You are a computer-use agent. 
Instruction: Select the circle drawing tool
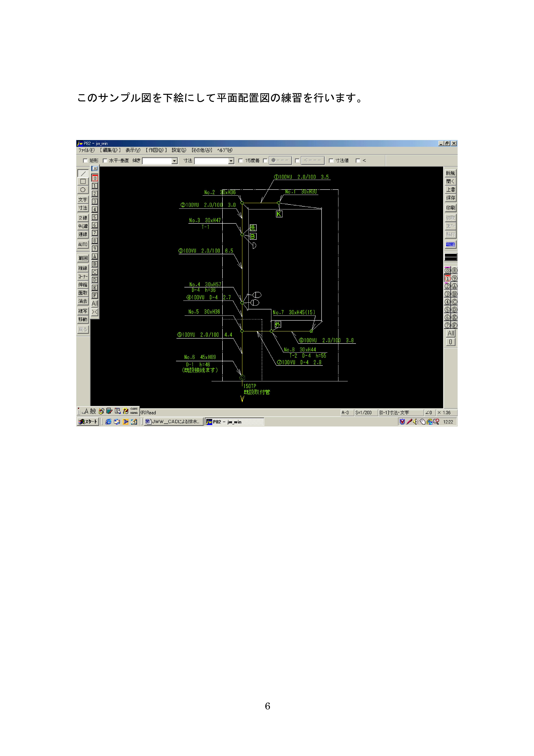click(83, 190)
